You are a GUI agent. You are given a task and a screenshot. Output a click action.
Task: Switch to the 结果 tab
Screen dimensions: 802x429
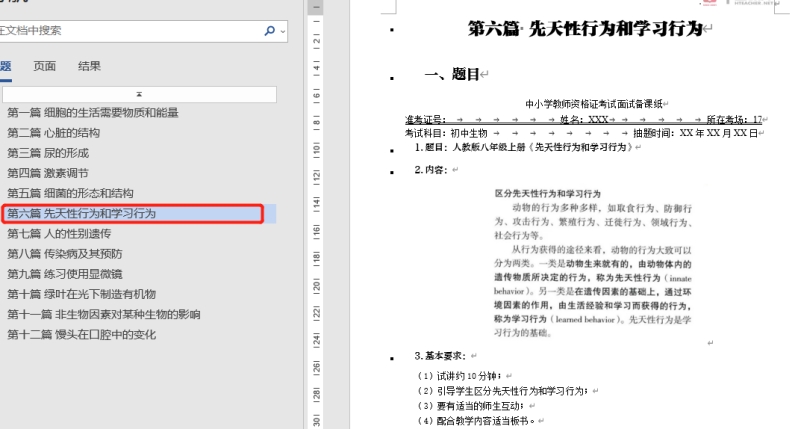pyautogui.click(x=89, y=66)
